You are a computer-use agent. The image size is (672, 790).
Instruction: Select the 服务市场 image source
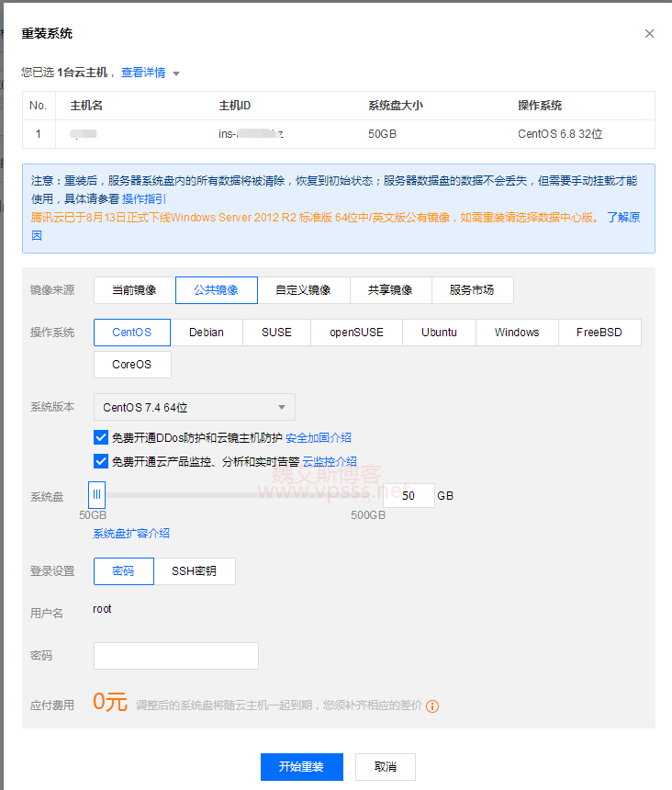pos(472,290)
